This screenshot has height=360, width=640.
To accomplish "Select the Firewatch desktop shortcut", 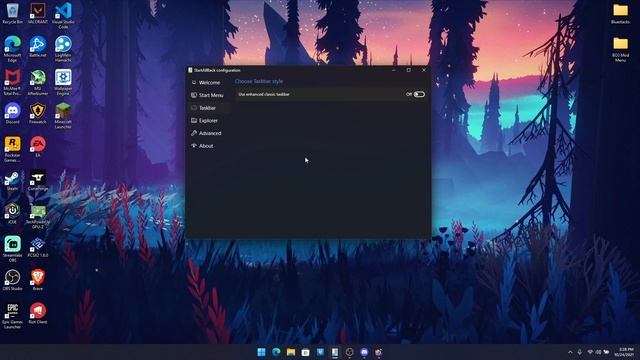I will (x=38, y=113).
